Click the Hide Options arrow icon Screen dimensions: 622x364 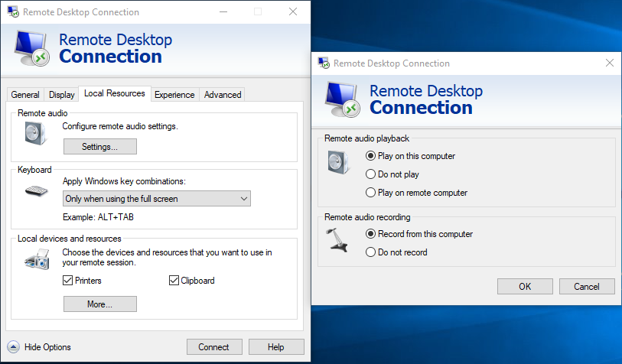point(13,347)
